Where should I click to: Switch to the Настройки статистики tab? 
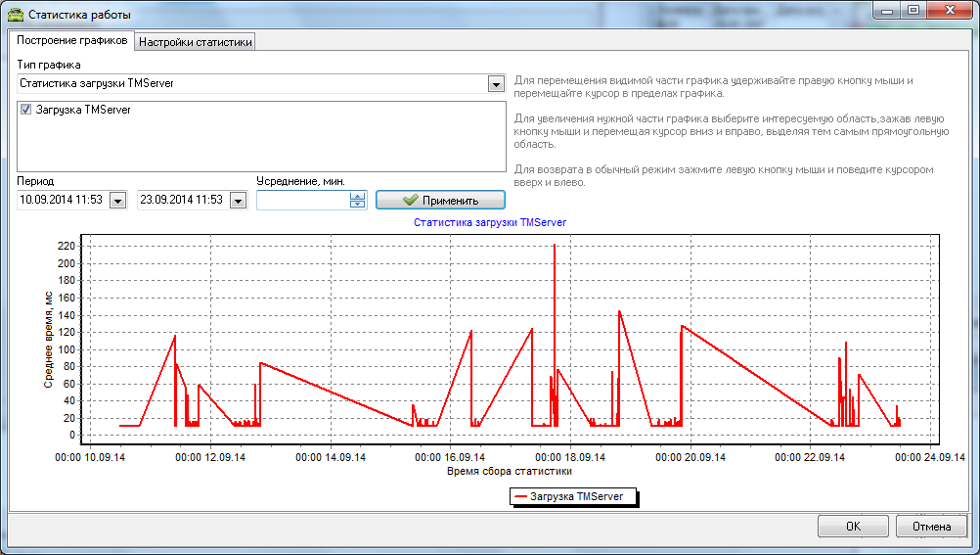[195, 42]
